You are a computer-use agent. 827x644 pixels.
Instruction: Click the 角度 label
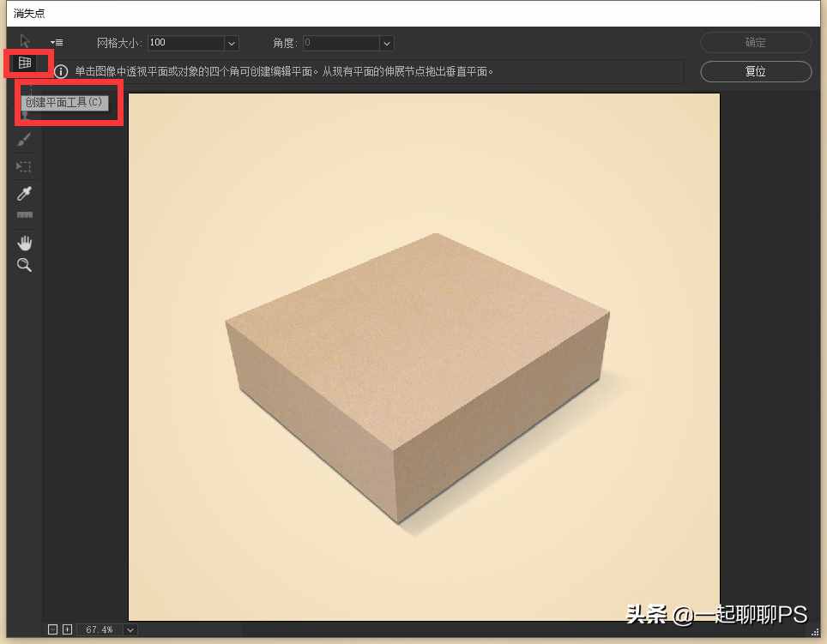286,43
